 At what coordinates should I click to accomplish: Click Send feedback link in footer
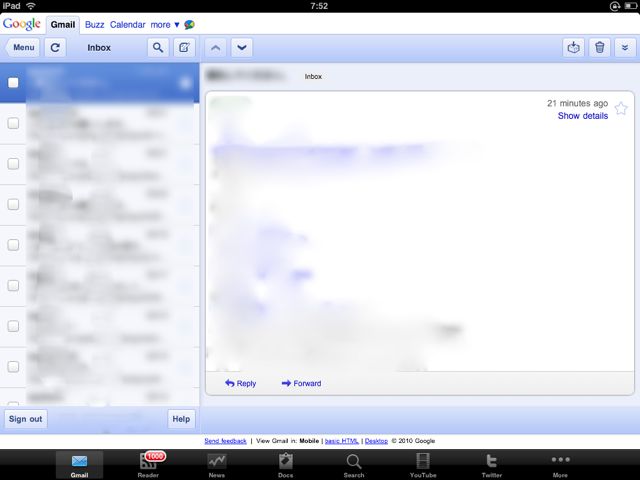(225, 441)
